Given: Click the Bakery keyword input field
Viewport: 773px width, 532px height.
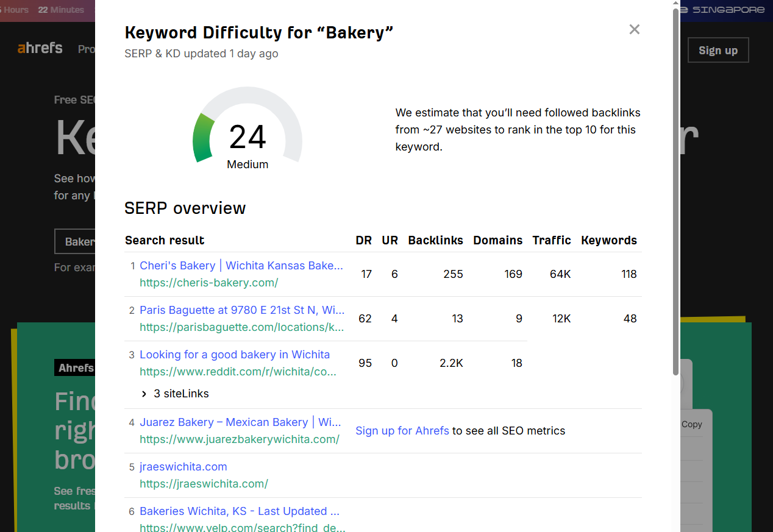Looking at the screenshot, I should tap(75, 242).
